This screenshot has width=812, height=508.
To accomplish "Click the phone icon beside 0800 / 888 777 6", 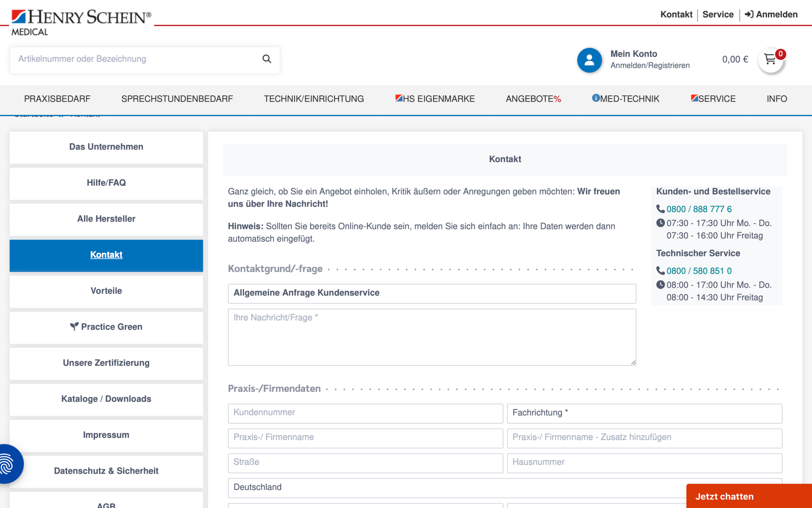I will tap(660, 209).
